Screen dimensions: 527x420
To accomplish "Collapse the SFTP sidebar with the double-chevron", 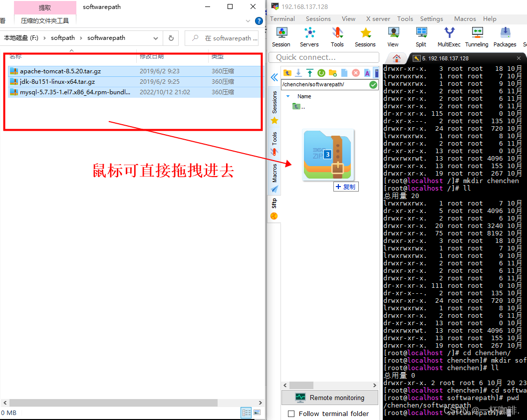I will [275, 77].
